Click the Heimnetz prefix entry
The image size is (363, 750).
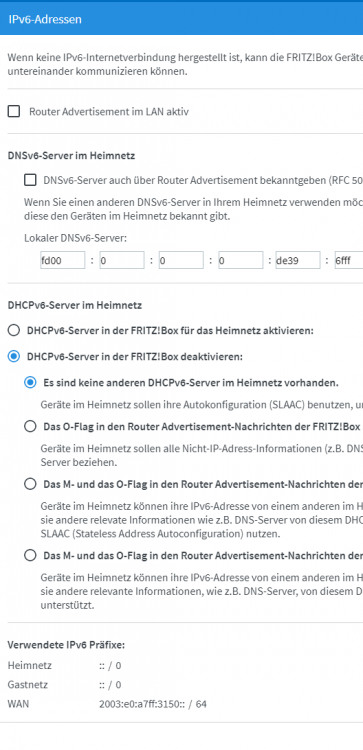click(x=65, y=665)
